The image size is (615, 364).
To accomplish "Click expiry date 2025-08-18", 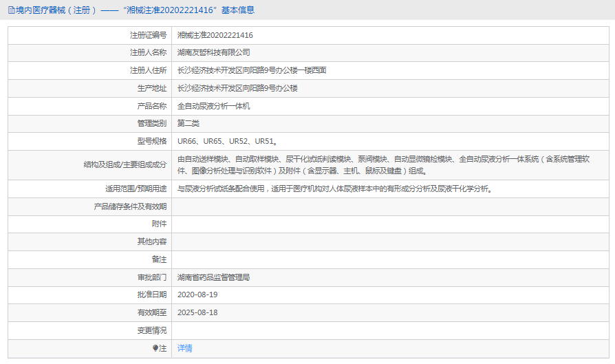I will tap(197, 312).
